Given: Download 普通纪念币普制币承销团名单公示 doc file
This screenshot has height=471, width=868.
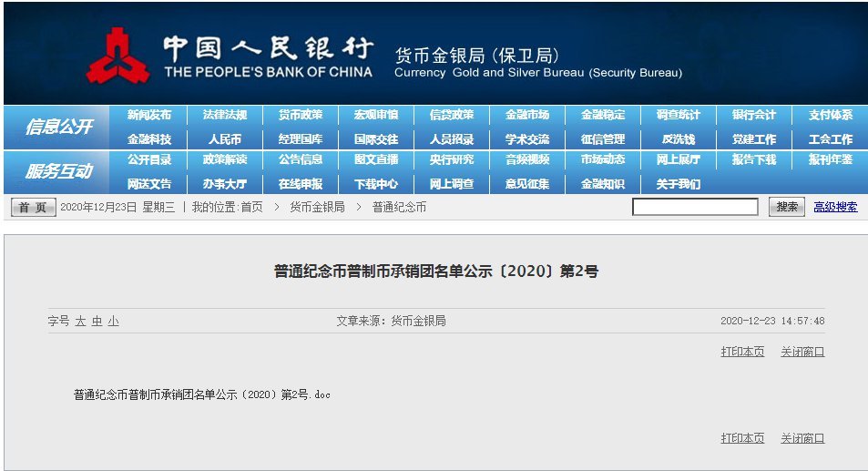Looking at the screenshot, I should (x=202, y=394).
